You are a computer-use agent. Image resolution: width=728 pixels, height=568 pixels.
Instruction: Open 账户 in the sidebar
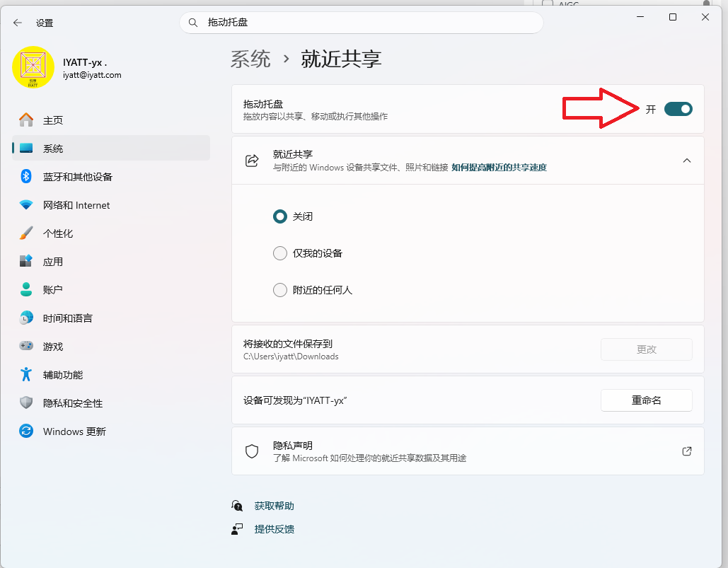click(x=53, y=290)
